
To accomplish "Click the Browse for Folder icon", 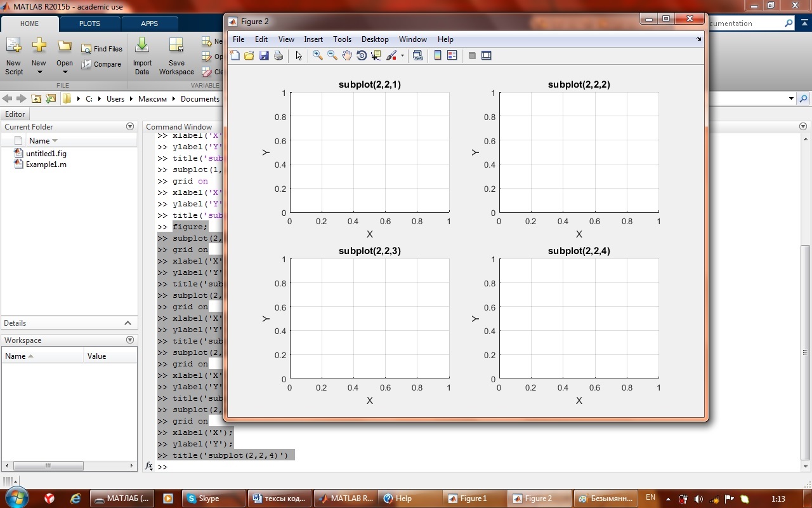I will (x=51, y=98).
